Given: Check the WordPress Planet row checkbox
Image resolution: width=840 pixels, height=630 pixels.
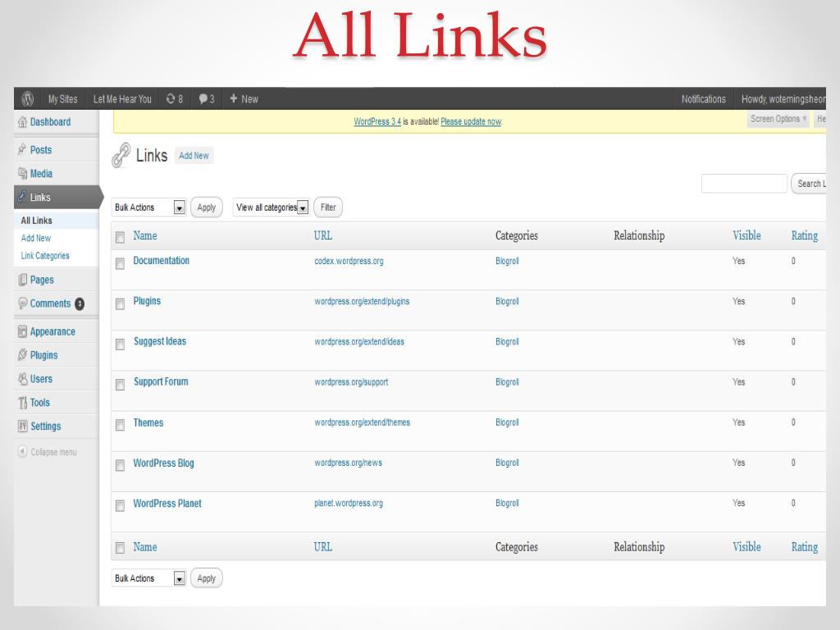Looking at the screenshot, I should [x=120, y=505].
